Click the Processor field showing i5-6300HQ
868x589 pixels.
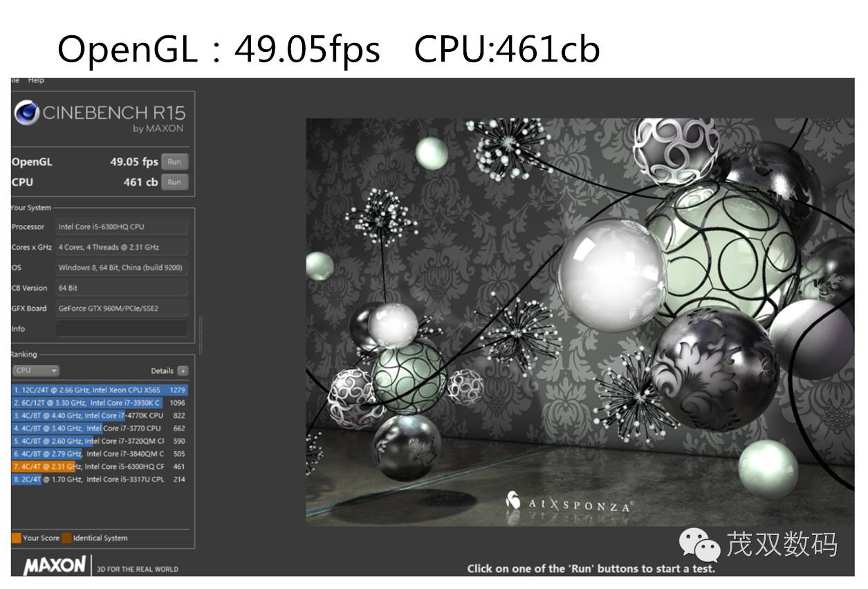(121, 226)
